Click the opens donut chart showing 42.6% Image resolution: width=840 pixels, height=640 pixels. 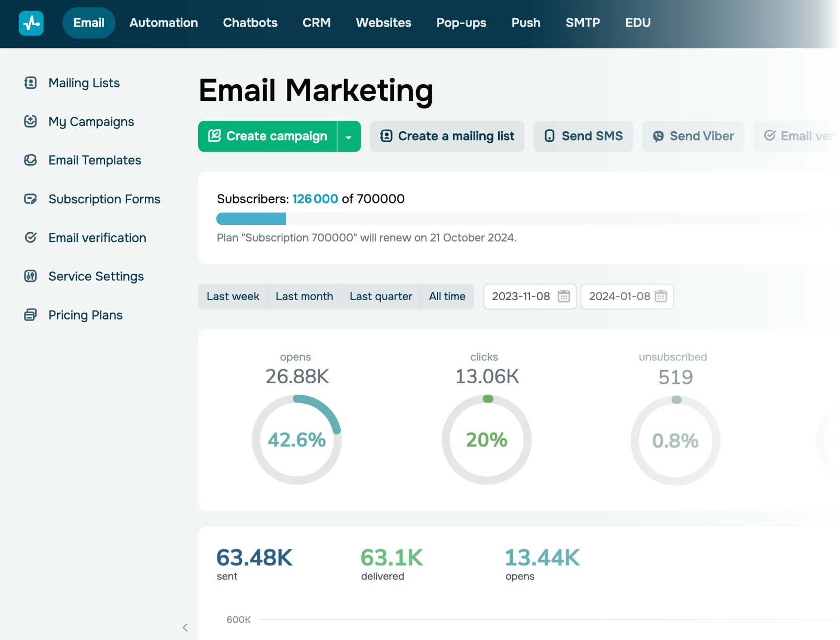pos(296,440)
